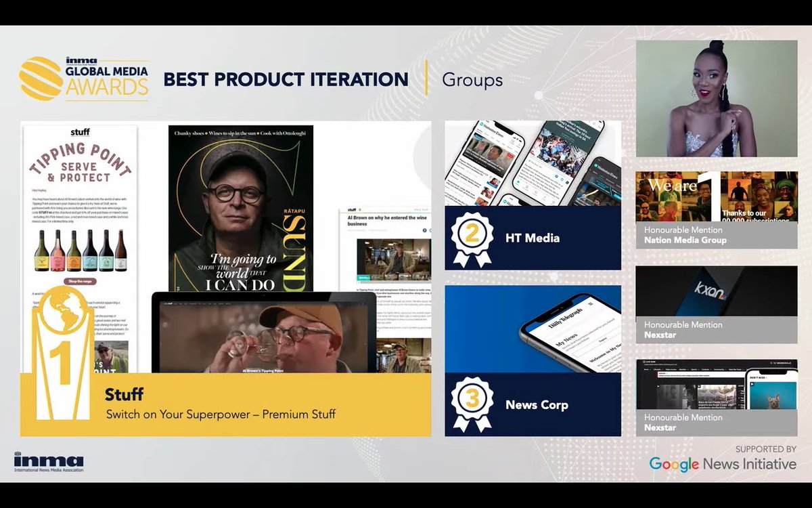Click the INMA association logo at bottom
This screenshot has width=812, height=508.
pyautogui.click(x=49, y=461)
